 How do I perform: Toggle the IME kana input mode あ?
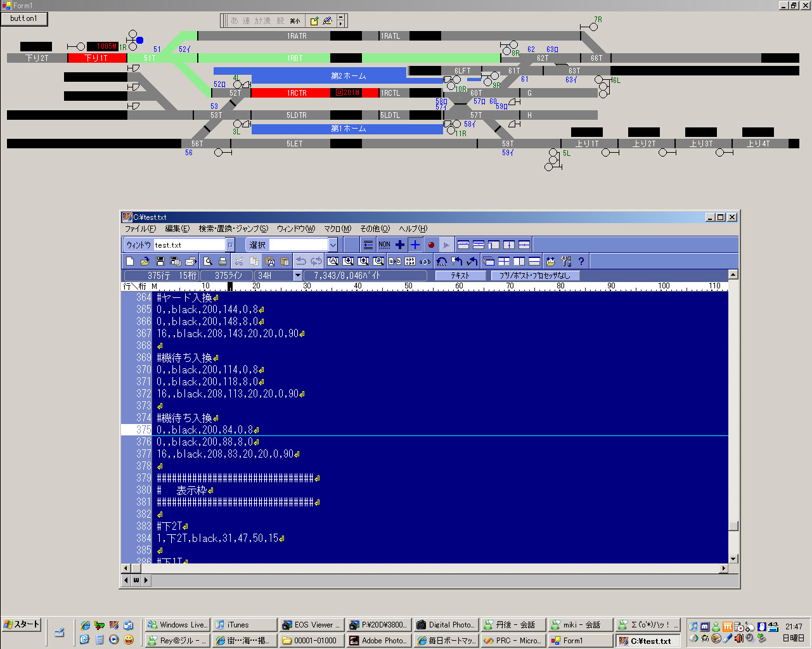235,21
